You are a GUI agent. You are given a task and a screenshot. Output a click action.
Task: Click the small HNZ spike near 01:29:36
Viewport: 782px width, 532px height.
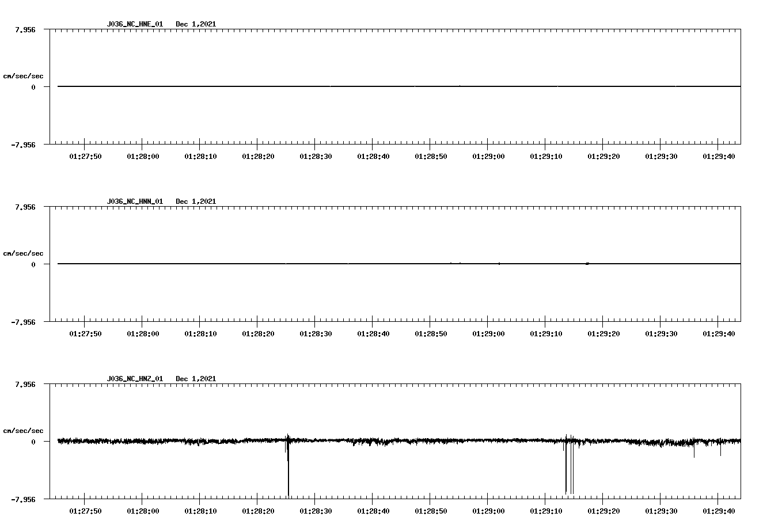694,449
